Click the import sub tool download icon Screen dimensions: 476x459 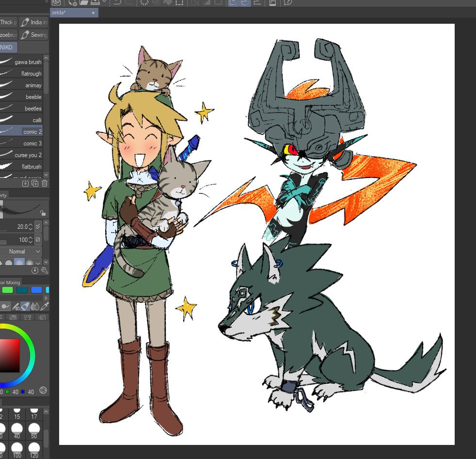coord(26,183)
